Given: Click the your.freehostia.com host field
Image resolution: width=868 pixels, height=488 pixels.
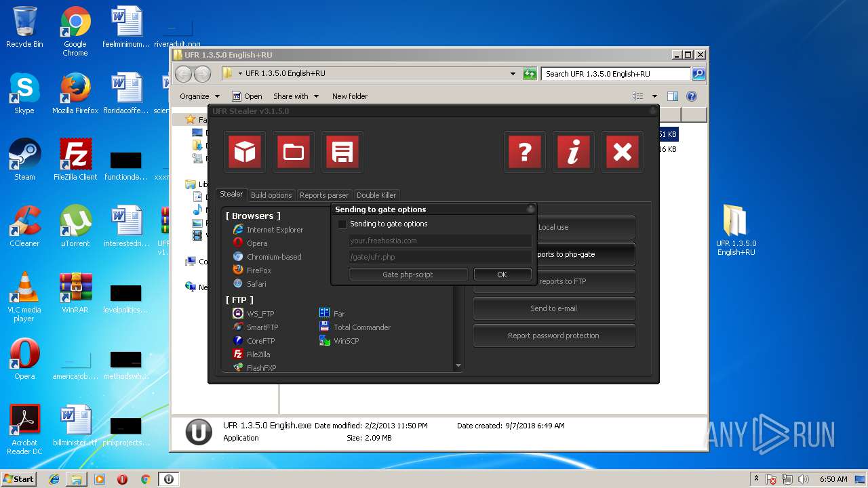Looking at the screenshot, I should (x=440, y=241).
